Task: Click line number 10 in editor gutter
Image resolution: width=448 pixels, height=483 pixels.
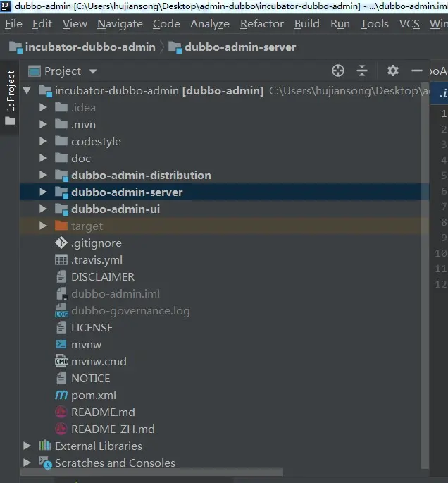Action: point(441,253)
